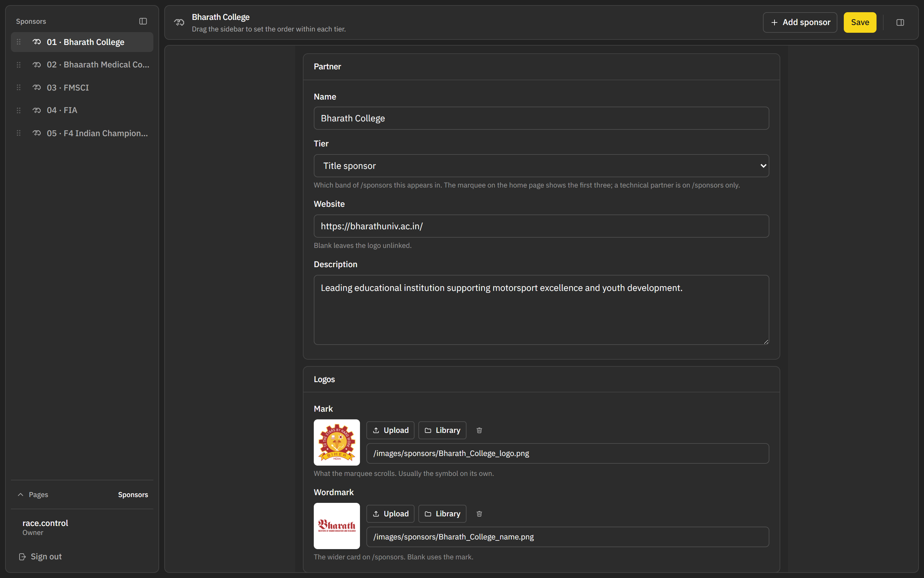Click the Mark logo thumbnail
924x578 pixels.
337,442
